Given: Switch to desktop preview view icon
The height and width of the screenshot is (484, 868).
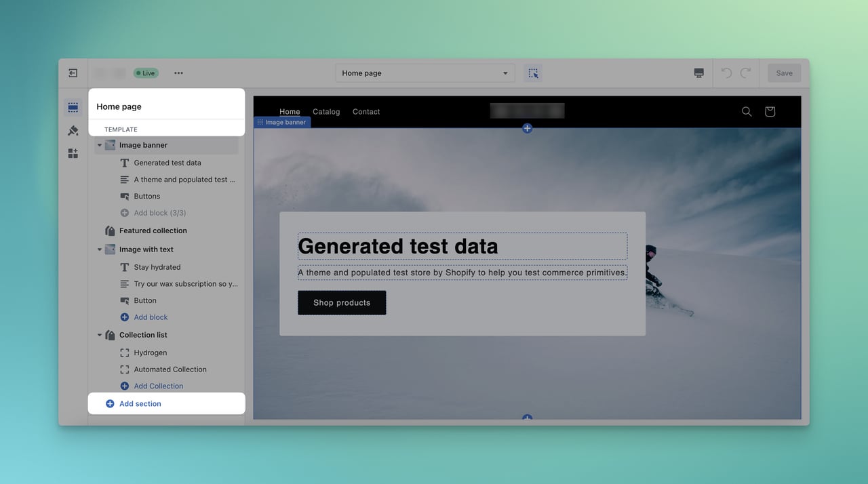Looking at the screenshot, I should click(699, 73).
